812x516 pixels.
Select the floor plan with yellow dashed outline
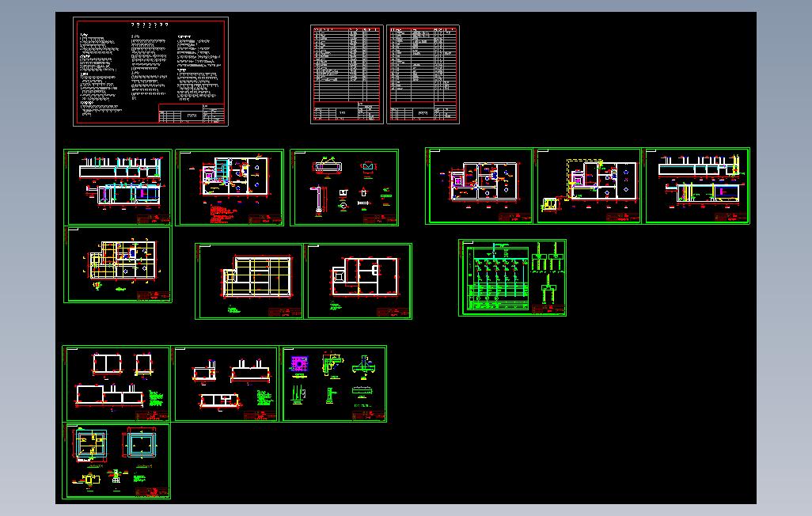[x=587, y=186]
